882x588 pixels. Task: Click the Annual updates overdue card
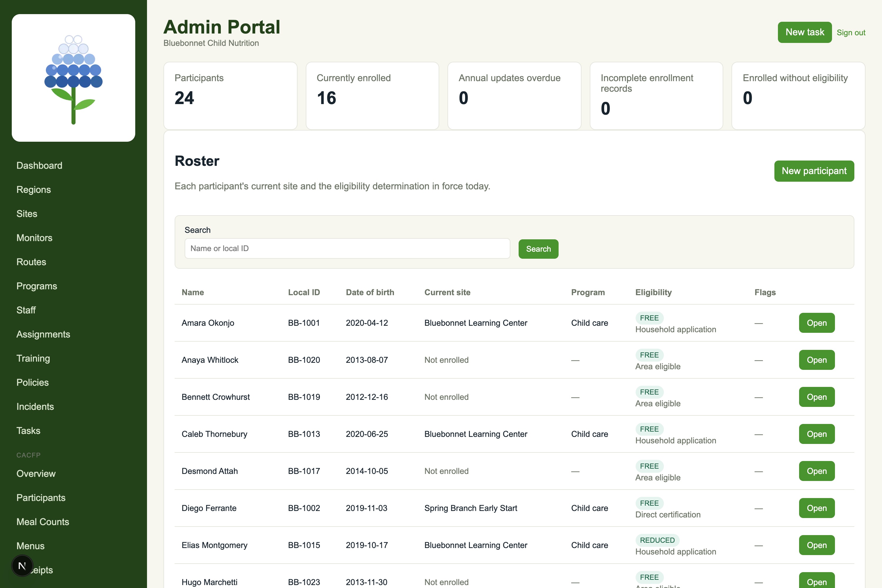pos(514,96)
